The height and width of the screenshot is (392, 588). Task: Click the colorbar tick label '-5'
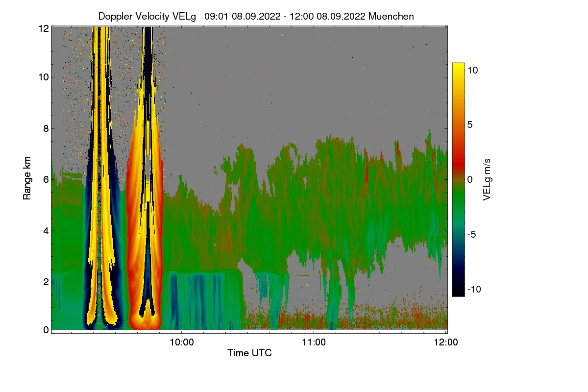(472, 234)
